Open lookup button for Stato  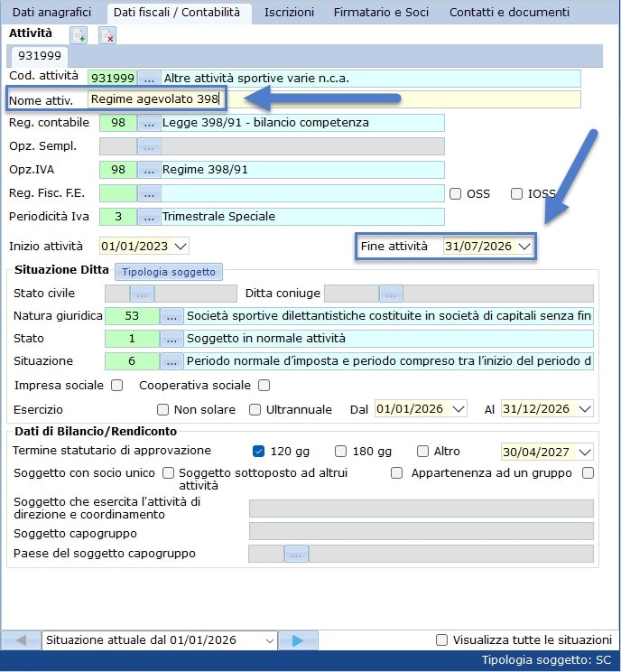coord(171,339)
